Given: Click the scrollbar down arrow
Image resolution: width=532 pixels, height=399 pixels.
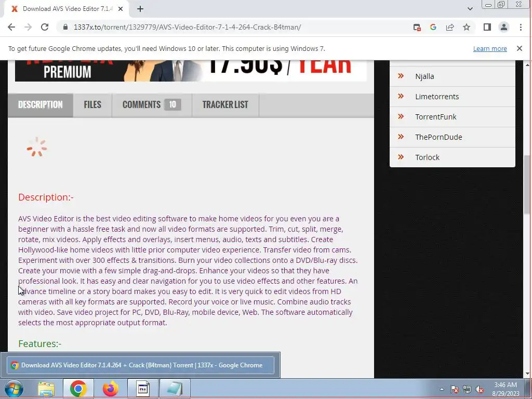Looking at the screenshot, I should [527, 374].
